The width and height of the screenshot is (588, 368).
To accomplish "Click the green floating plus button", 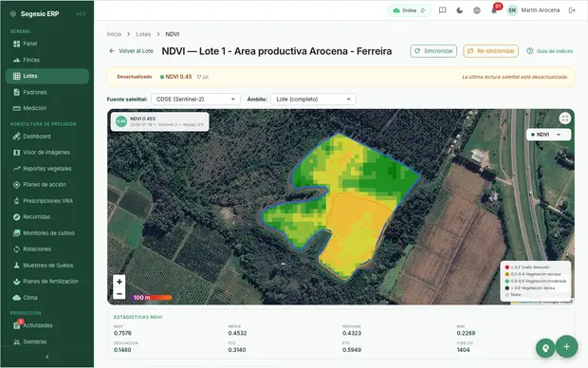I will point(566,346).
